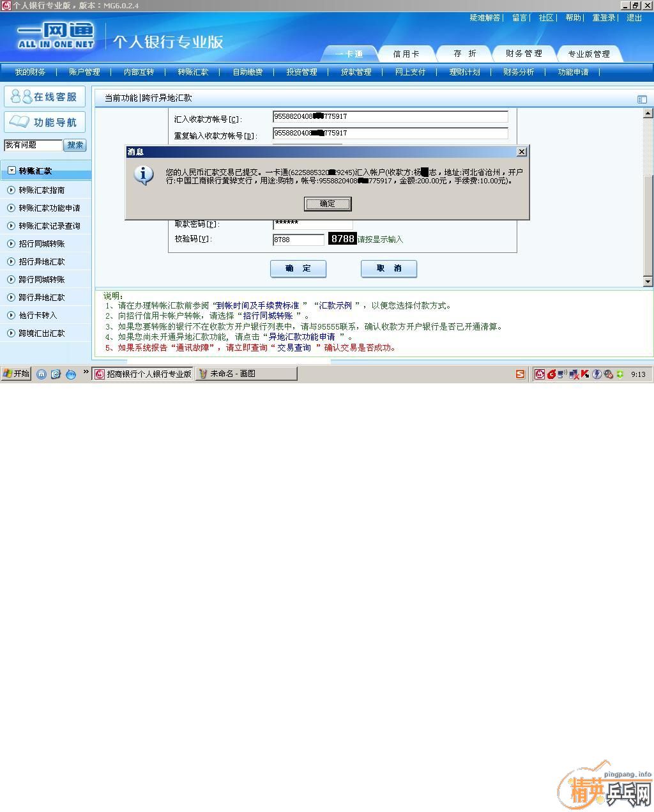Image resolution: width=654 pixels, height=812 pixels.
Task: Open 转账汇款功能申请 in sidebar
Action: click(x=49, y=208)
